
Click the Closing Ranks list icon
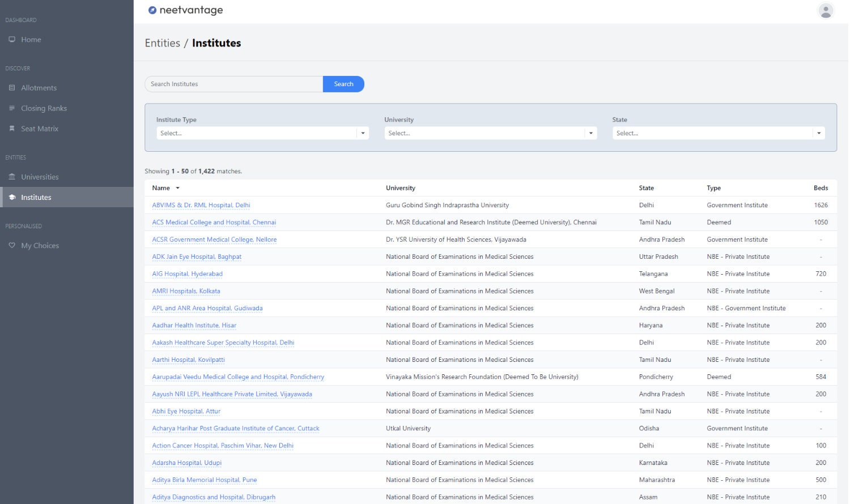click(x=12, y=108)
